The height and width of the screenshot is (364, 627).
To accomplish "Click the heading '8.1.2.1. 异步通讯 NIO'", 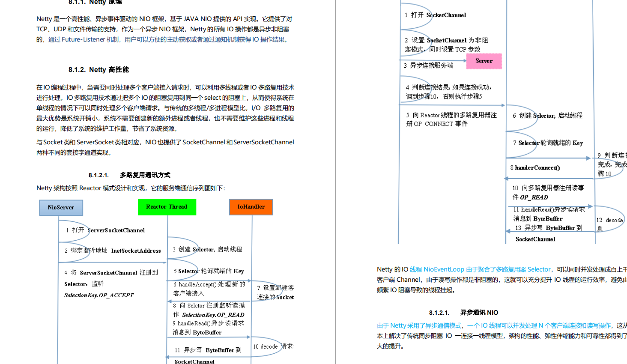I will coord(463,313).
